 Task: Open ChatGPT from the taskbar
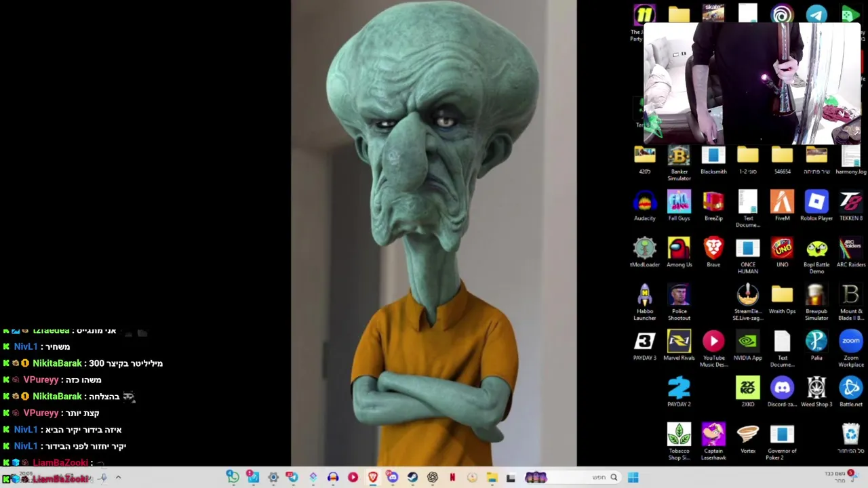432,478
